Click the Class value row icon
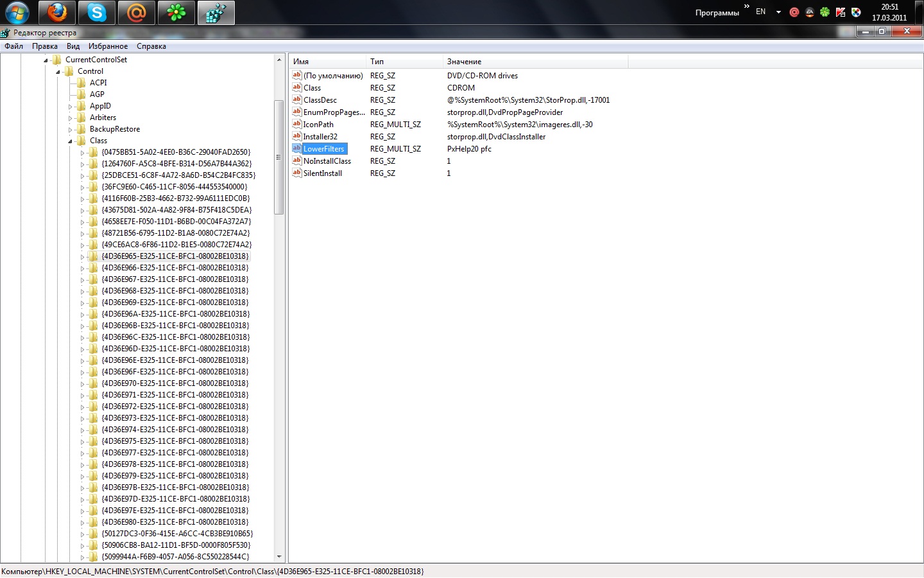This screenshot has width=924, height=578. click(x=296, y=87)
